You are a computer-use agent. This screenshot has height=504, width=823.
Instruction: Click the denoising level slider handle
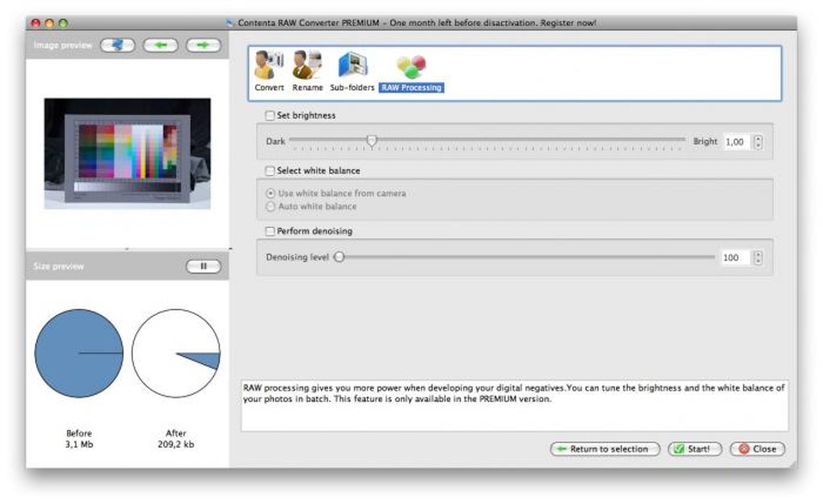point(339,257)
